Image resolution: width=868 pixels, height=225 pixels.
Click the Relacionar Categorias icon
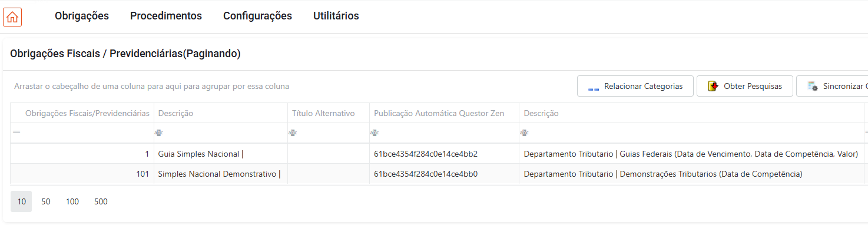click(x=594, y=87)
